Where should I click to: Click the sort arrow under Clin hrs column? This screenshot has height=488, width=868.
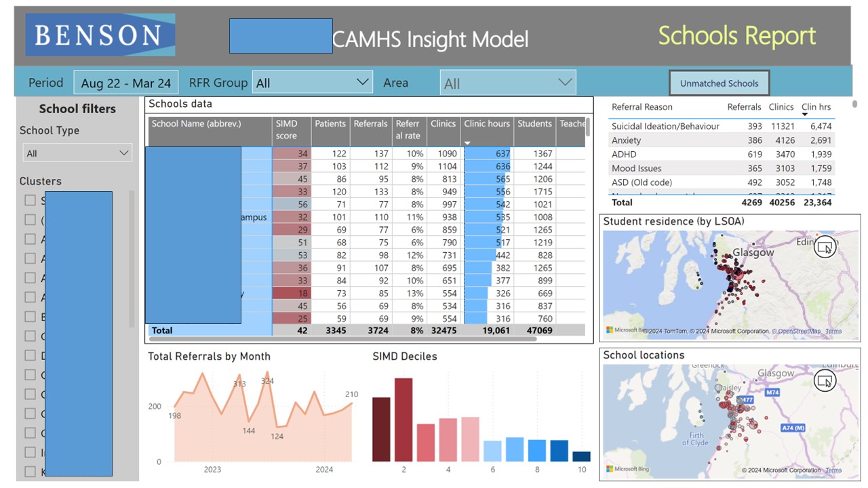tap(805, 115)
